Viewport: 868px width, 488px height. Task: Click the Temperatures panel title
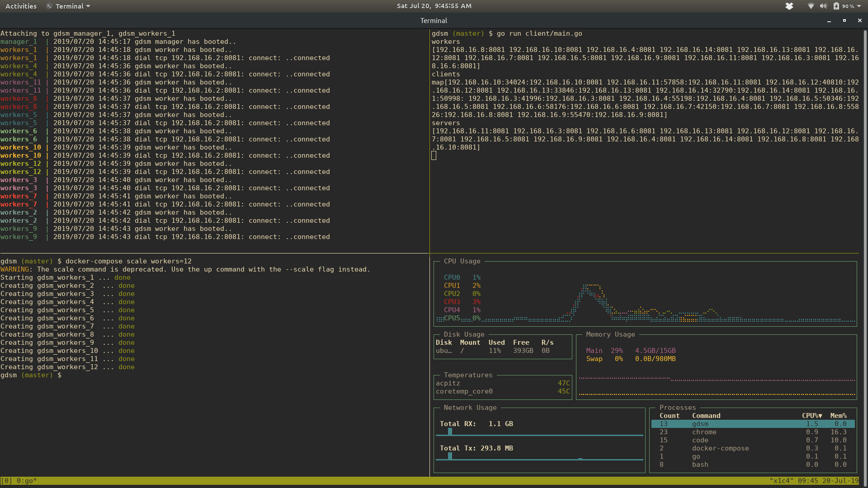[468, 375]
